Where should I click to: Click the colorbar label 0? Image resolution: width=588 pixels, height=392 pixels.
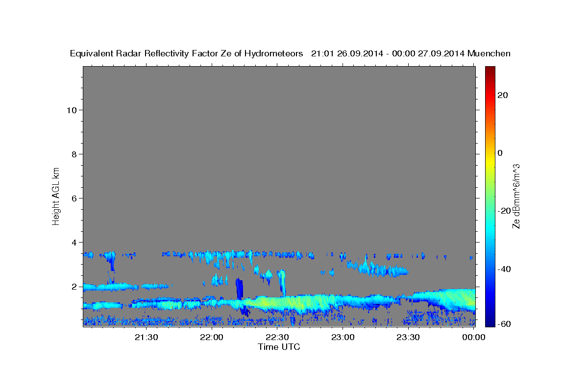pyautogui.click(x=500, y=153)
